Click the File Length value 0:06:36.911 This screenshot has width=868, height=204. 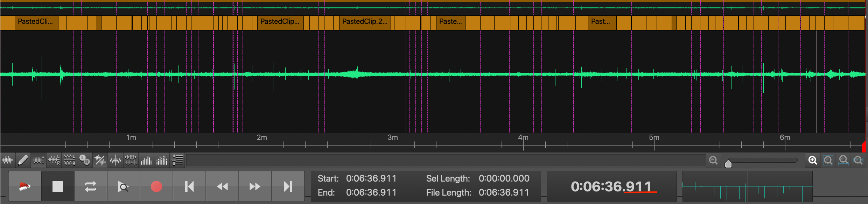click(504, 192)
